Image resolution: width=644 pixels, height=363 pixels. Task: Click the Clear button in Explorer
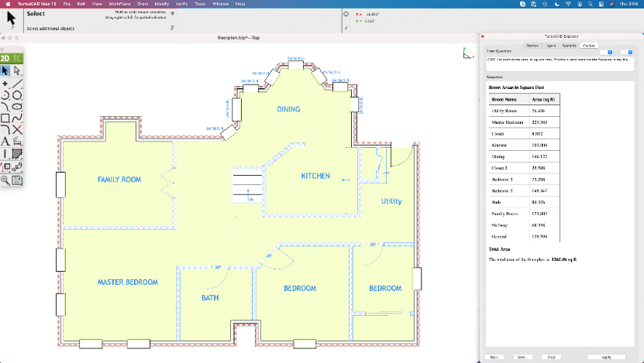[x=551, y=357]
